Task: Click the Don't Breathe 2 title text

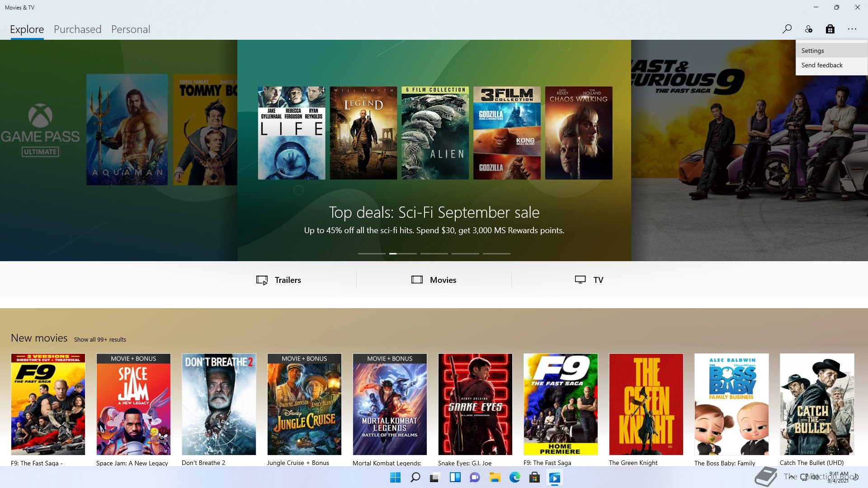Action: click(x=203, y=463)
